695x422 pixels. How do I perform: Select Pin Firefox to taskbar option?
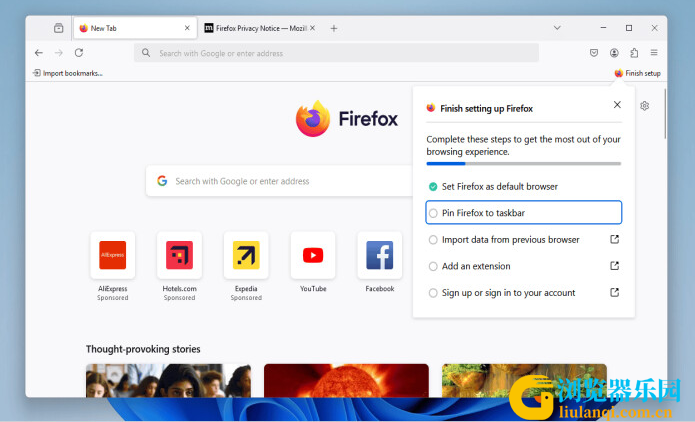523,213
